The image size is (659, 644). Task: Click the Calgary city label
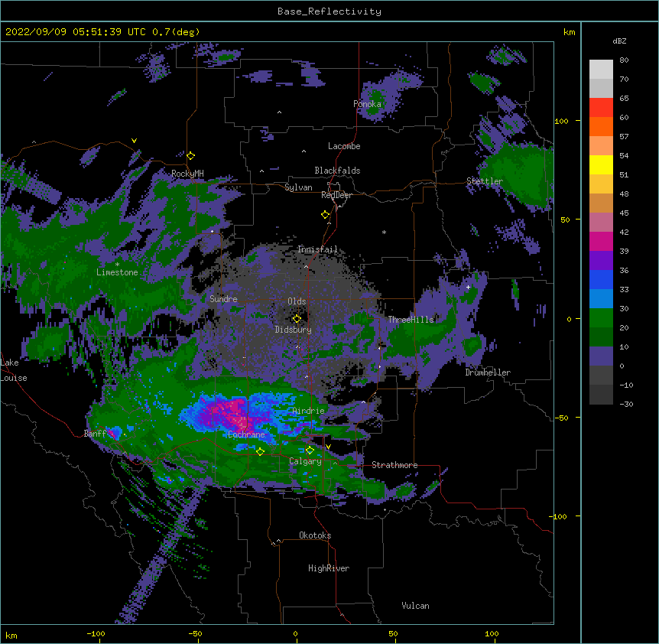[305, 461]
